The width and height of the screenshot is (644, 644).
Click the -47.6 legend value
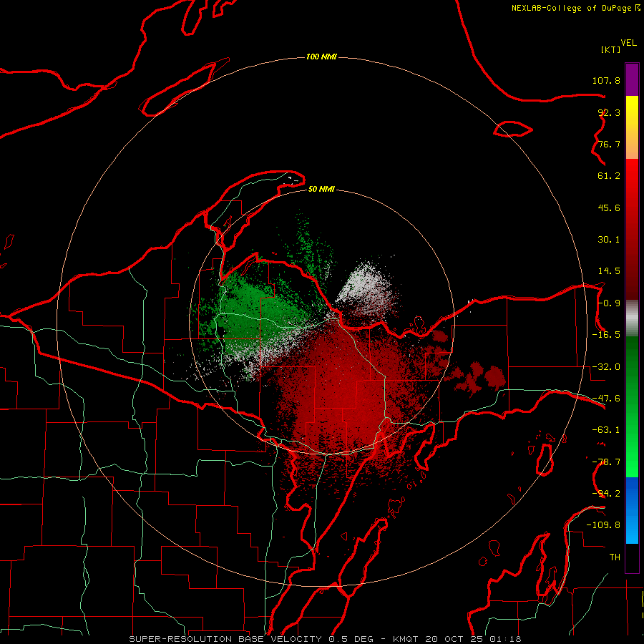coord(606,399)
